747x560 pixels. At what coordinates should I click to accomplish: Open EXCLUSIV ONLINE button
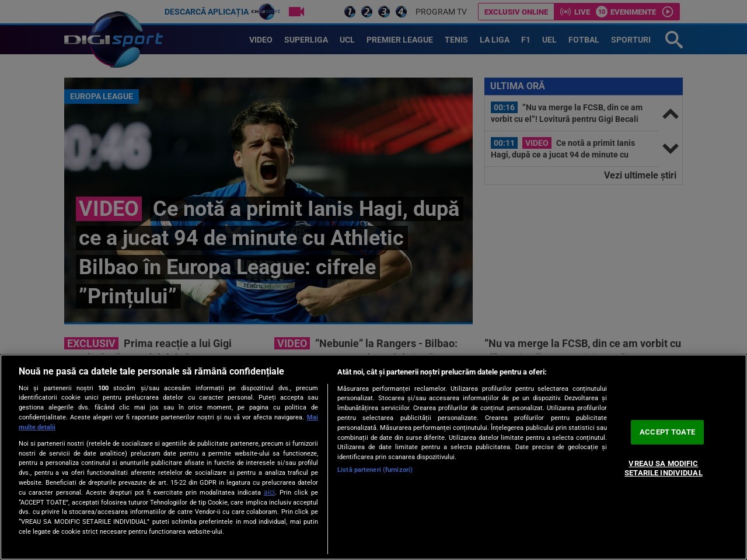(516, 12)
